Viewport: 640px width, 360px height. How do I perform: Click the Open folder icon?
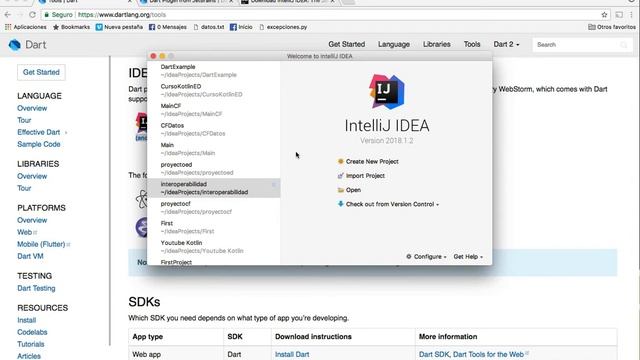341,190
